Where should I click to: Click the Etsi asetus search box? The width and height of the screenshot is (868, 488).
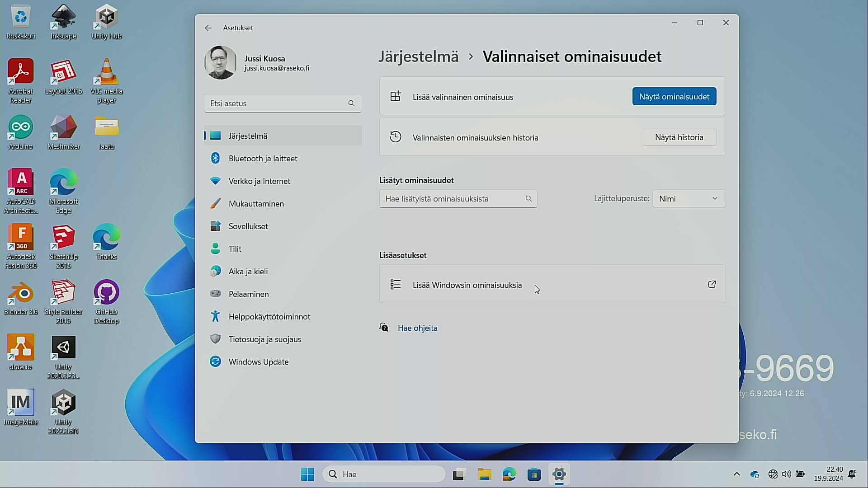click(283, 103)
